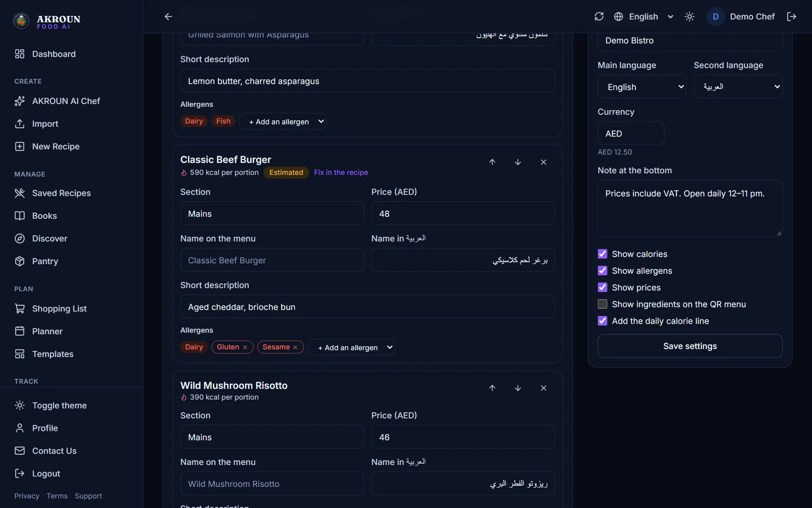Viewport: 812px width, 508px height.
Task: Open the globe language icon
Action: tap(618, 17)
